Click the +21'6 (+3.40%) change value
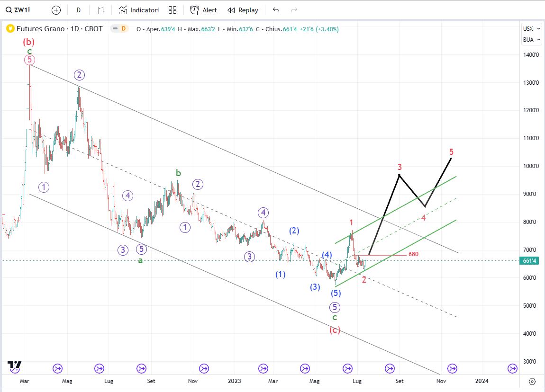The width and height of the screenshot is (545, 392). click(x=319, y=29)
